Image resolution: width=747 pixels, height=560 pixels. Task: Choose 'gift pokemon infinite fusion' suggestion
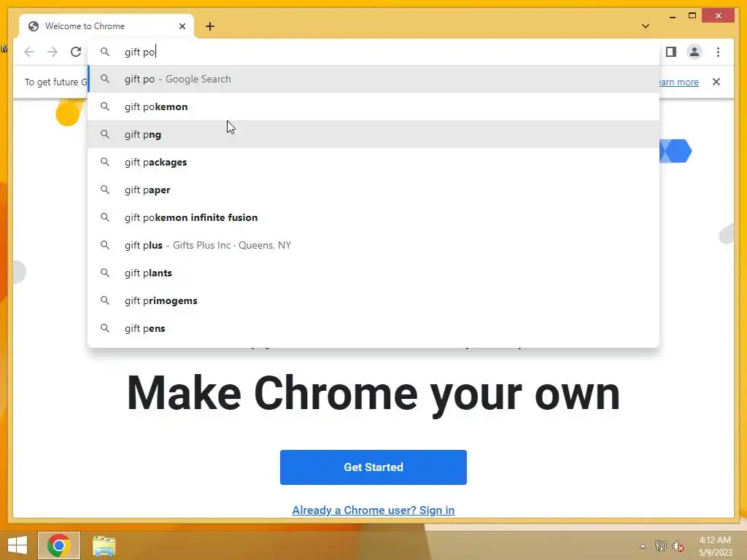[x=373, y=217]
